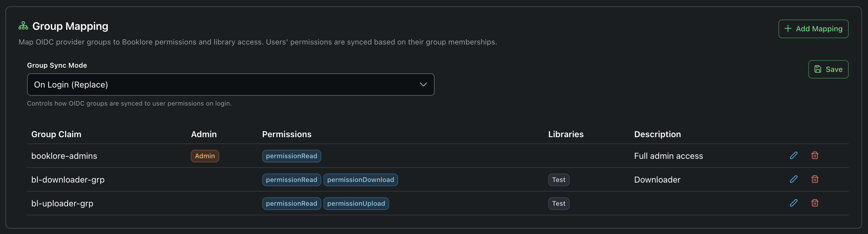Click the permissionUpload tag
Screen dimensions: 868x234
tap(356, 204)
